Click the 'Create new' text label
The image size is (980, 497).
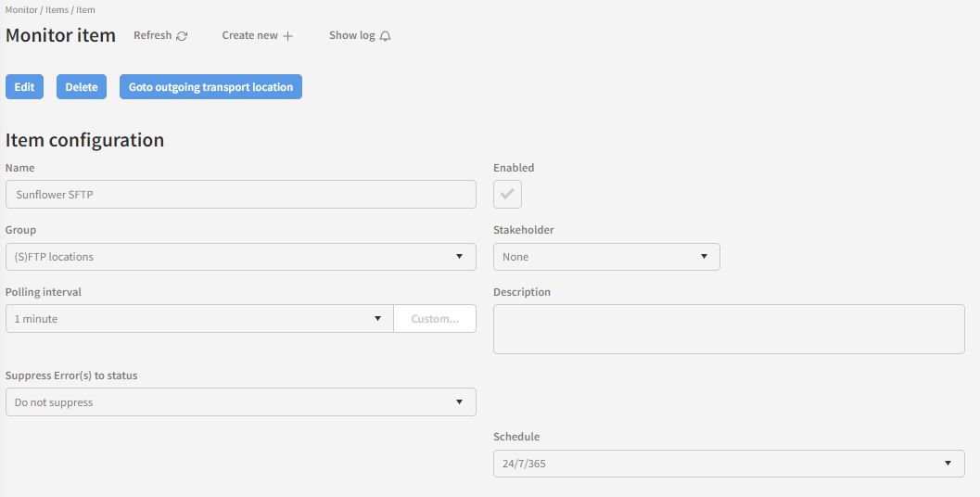pyautogui.click(x=249, y=35)
